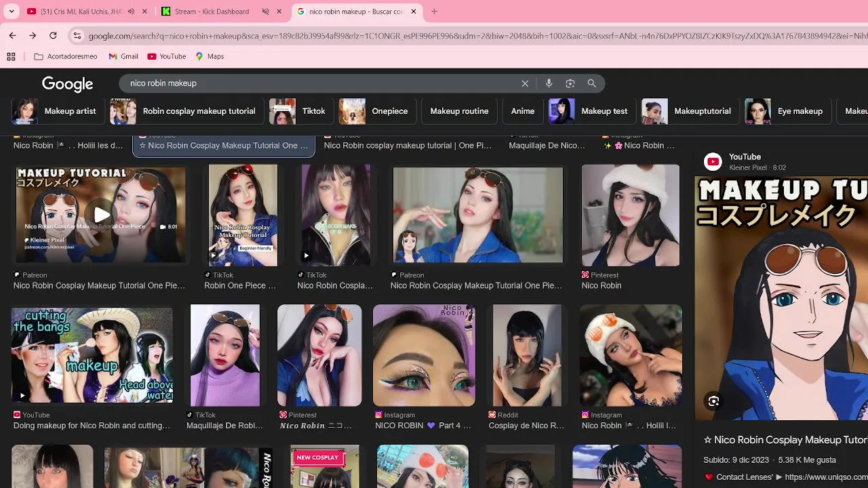The height and width of the screenshot is (488, 868).
Task: Open the Chrome apps grid icon
Action: click(11, 56)
